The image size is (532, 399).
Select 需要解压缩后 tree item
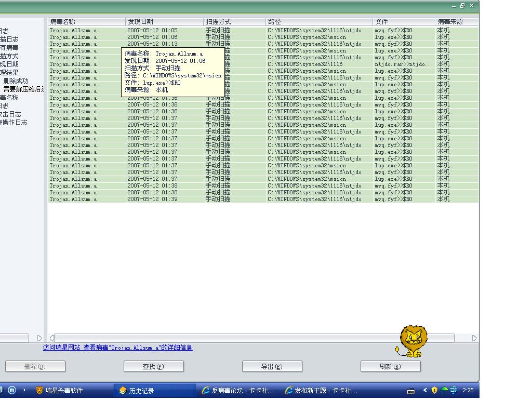click(24, 89)
